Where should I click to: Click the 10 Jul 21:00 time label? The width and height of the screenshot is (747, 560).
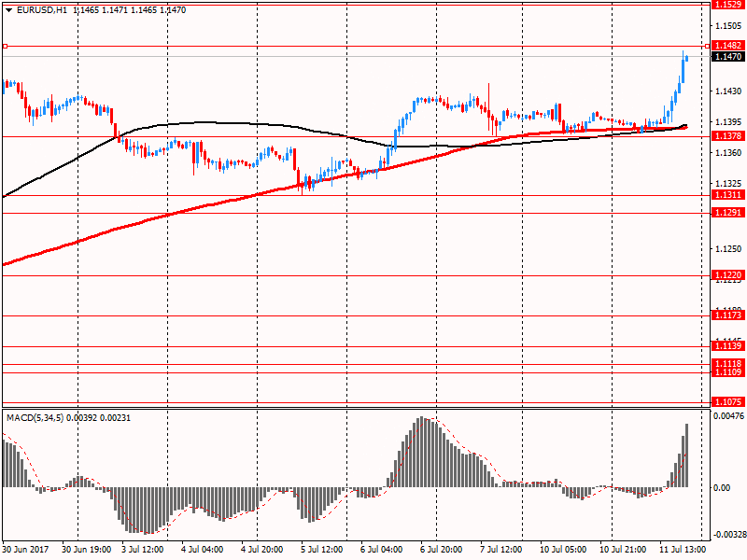tap(623, 549)
